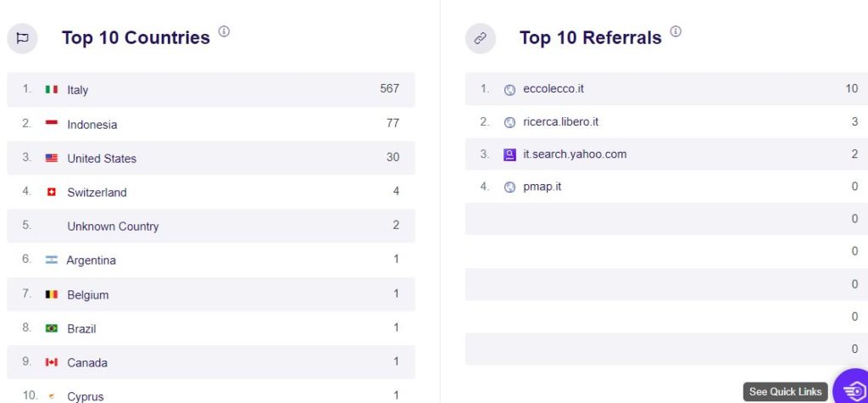Click the Argentina flag icon
Viewport: 868px width, 403px height.
52,260
